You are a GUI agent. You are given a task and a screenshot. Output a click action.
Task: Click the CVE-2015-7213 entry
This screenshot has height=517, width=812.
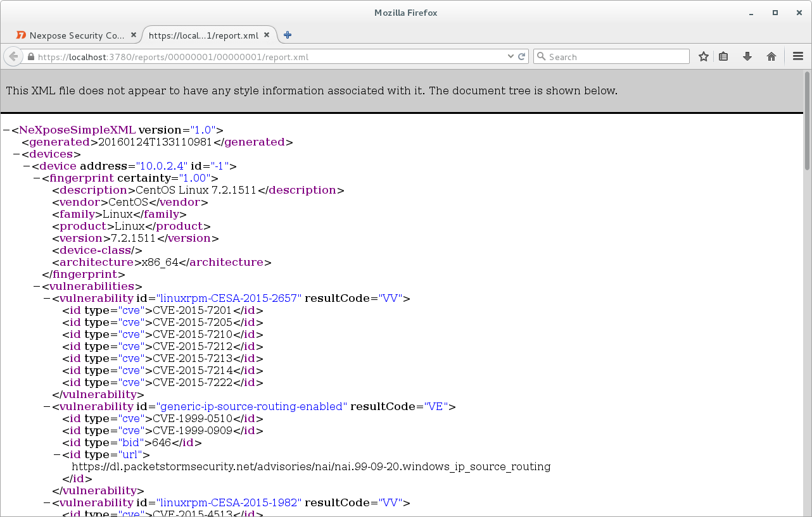click(193, 359)
